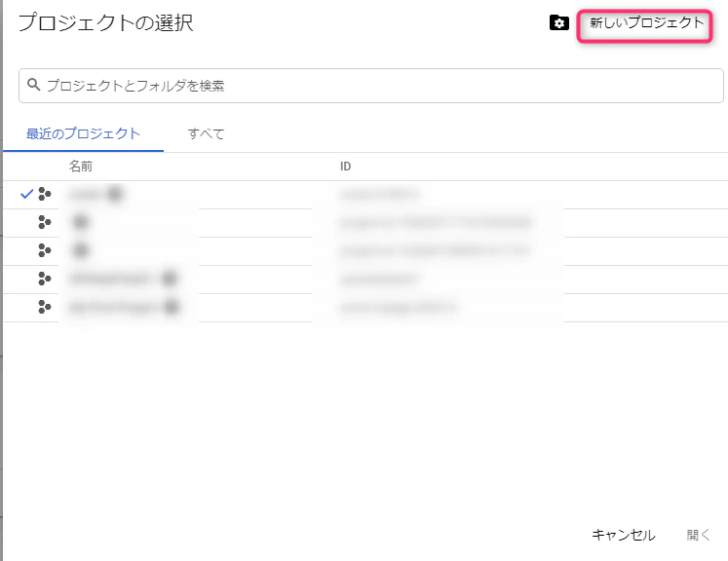Open the manage resources folder-gear icon

[559, 22]
